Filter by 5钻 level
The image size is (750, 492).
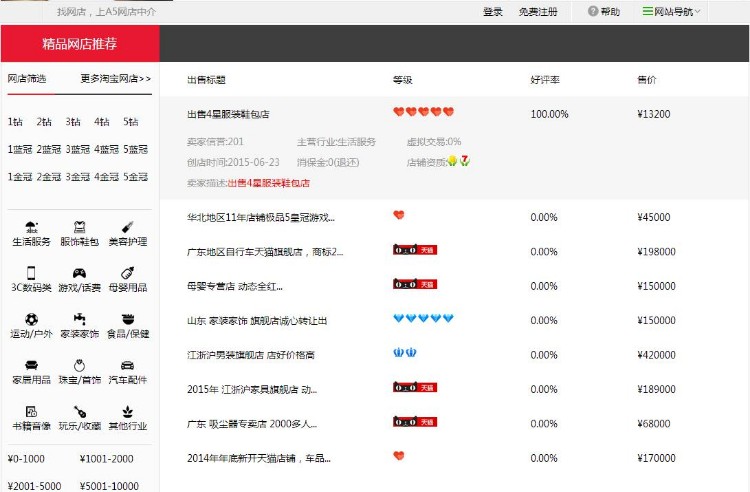pos(131,121)
